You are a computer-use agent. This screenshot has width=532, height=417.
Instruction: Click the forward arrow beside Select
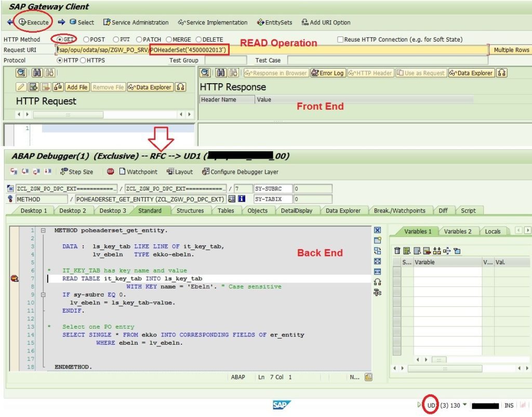tap(61, 22)
